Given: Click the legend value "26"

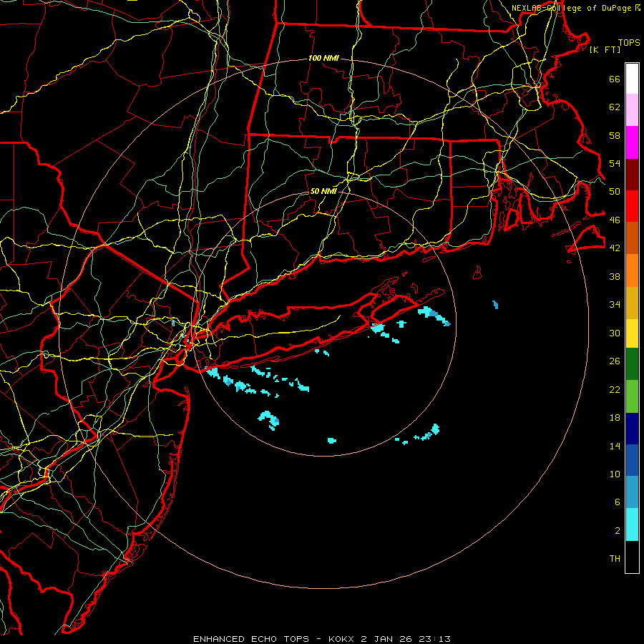Looking at the screenshot, I should click(x=615, y=361).
